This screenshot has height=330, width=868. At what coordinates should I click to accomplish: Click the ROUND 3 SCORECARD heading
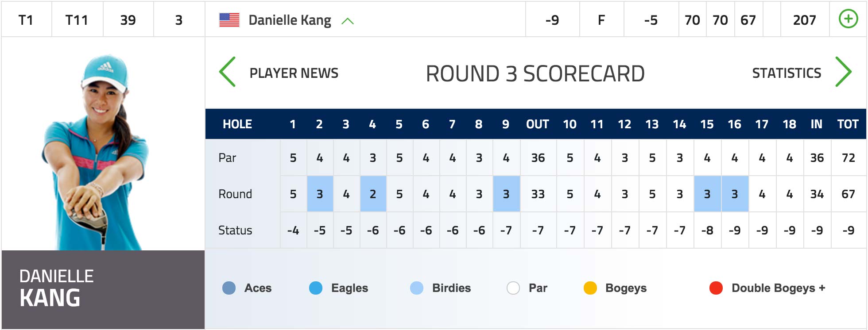click(x=535, y=73)
